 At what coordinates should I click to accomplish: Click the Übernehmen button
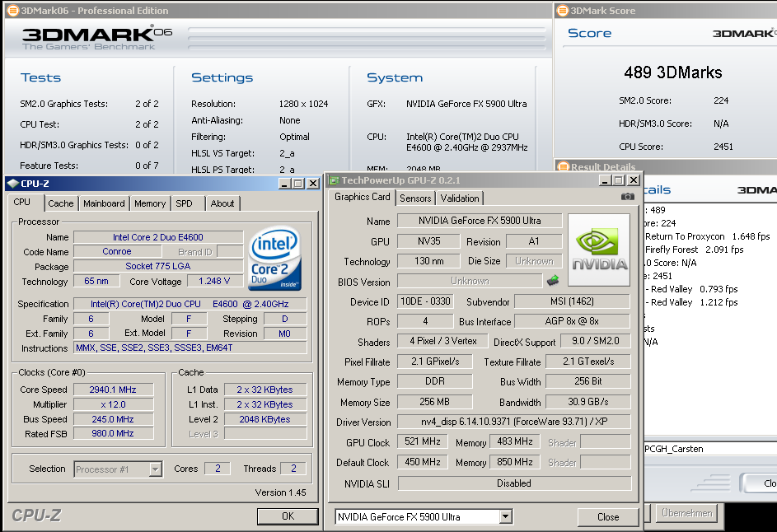tap(687, 513)
